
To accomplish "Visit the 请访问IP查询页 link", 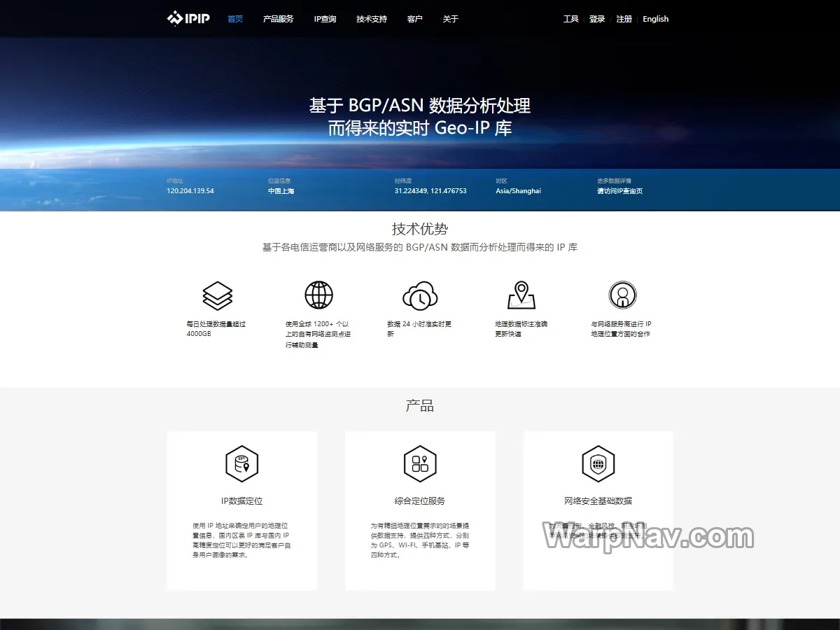I will [619, 190].
